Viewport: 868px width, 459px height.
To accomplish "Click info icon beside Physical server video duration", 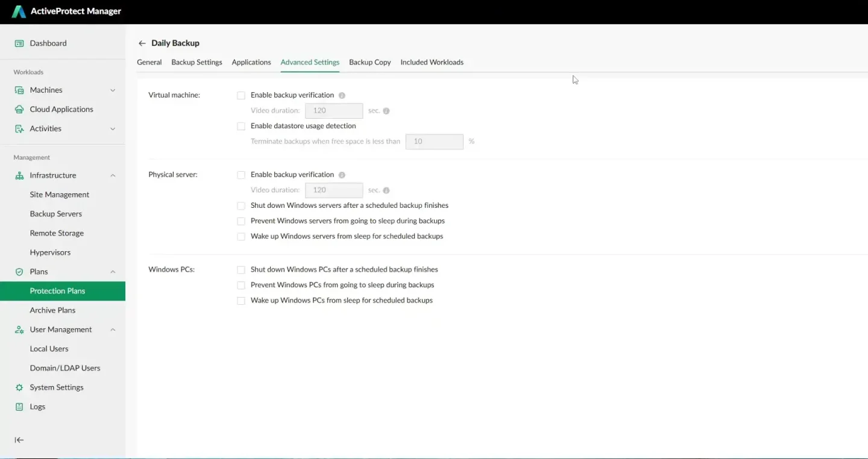I will click(386, 190).
